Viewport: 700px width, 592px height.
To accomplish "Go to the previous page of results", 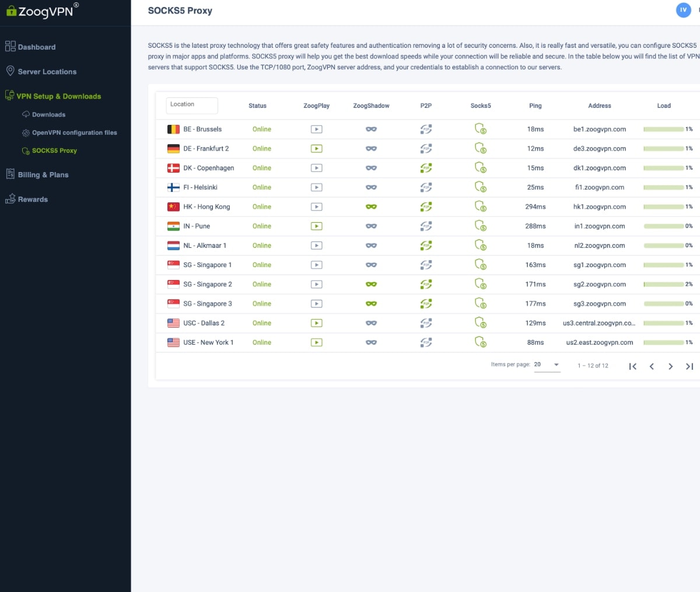I will tap(652, 366).
